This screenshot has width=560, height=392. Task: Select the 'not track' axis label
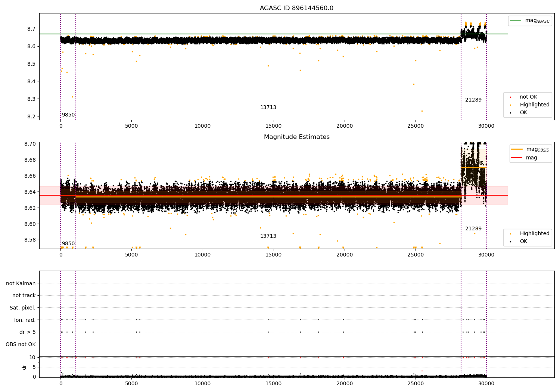point(24,296)
